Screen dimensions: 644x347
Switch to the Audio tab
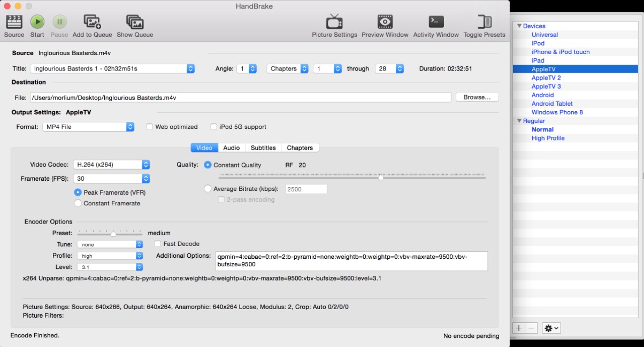pos(231,148)
